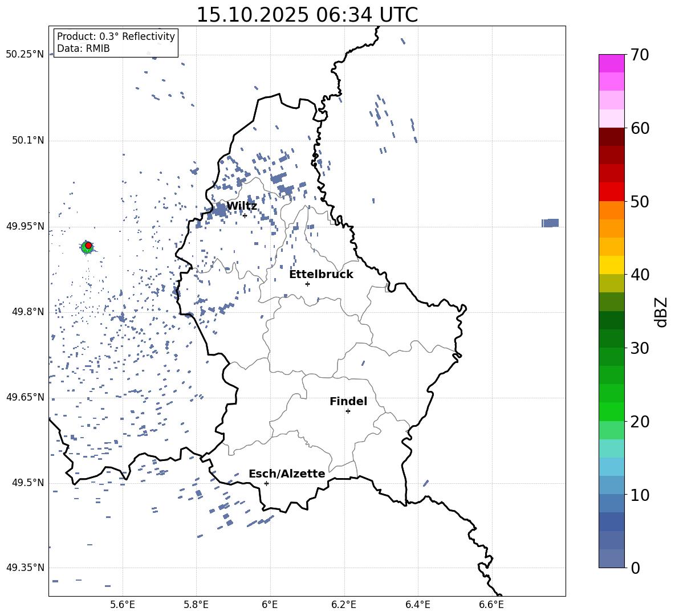Click the colorbar tick value 50

point(640,201)
